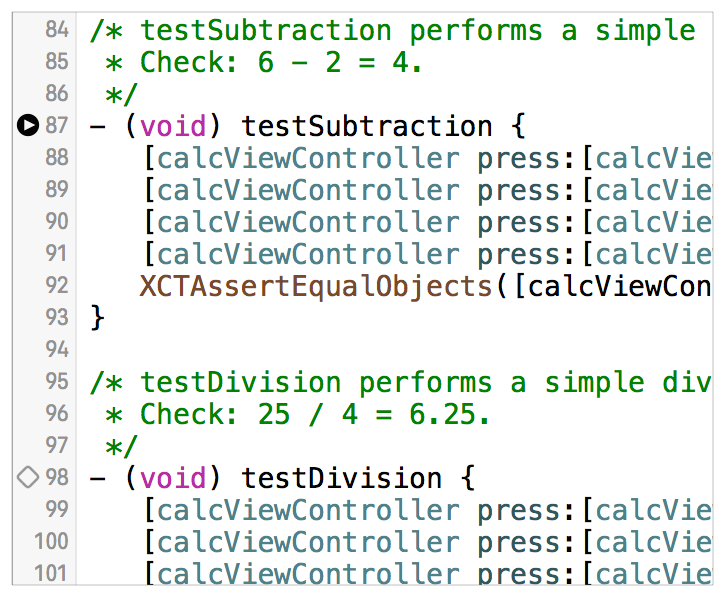
Task: Click line number 101 in the gutter
Action: click(x=54, y=574)
